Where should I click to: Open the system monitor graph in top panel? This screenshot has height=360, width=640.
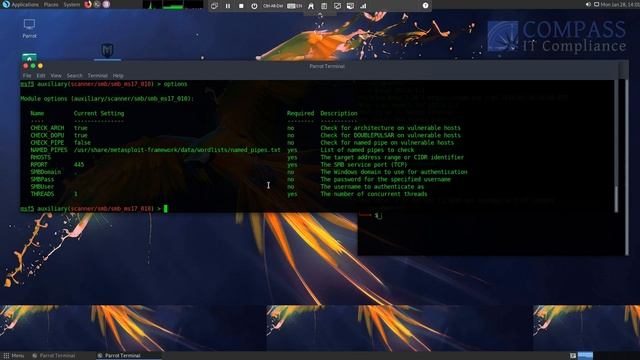pos(173,5)
